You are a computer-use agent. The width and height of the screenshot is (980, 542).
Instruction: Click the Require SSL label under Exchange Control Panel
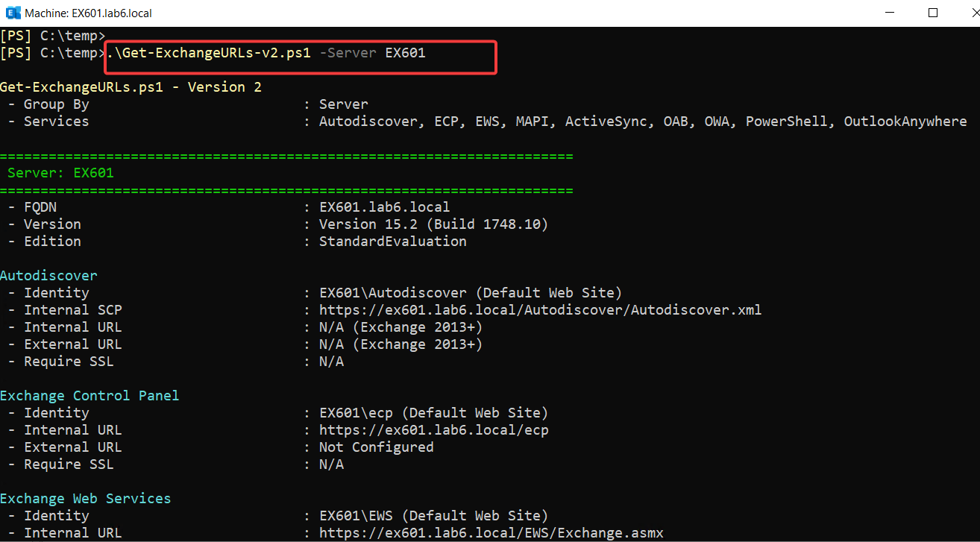point(69,464)
